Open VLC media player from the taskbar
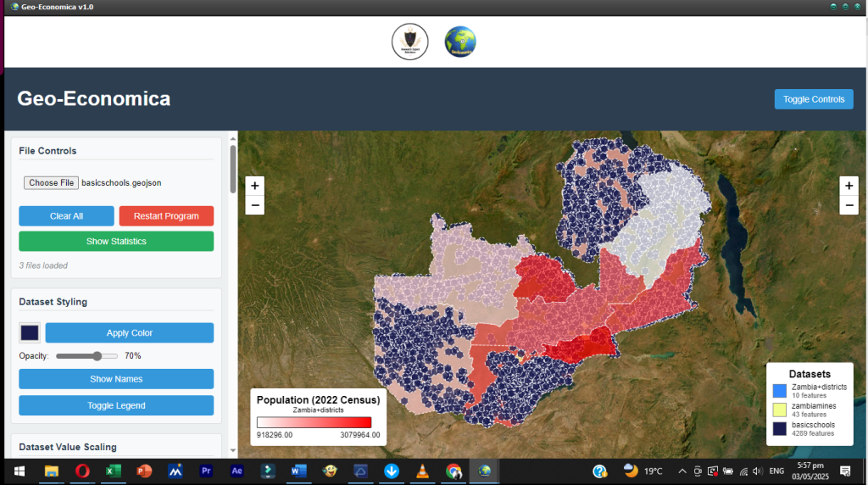Screen dimensions: 868x485 point(422,471)
